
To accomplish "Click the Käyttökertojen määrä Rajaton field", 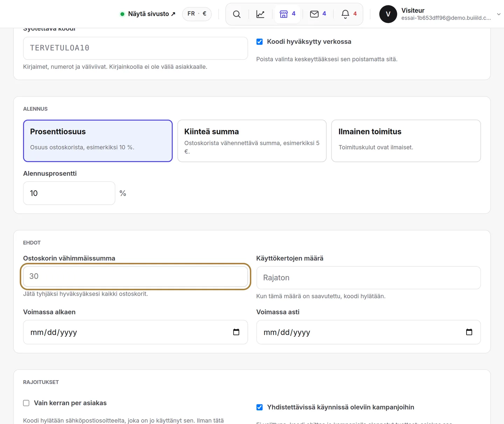I will point(369,278).
